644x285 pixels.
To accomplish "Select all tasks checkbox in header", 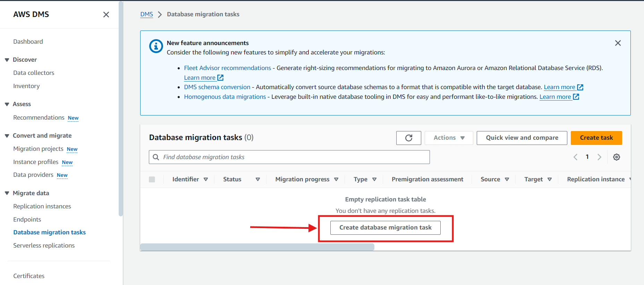I will [152, 179].
